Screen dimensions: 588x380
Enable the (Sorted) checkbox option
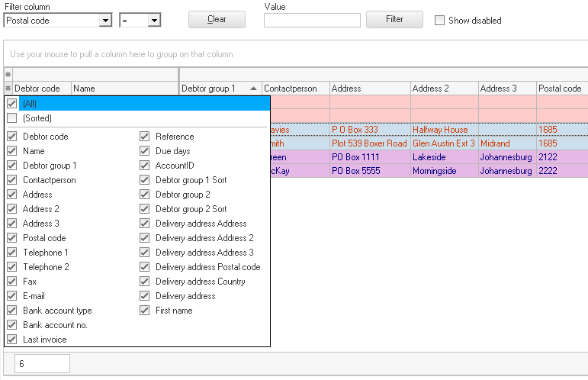[11, 118]
